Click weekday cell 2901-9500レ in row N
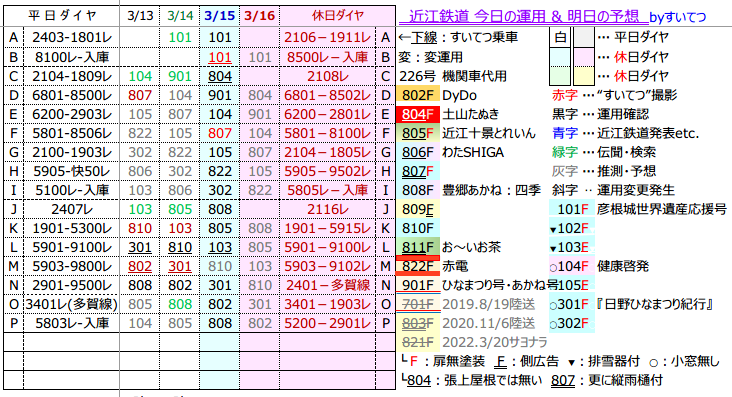 click(x=72, y=285)
